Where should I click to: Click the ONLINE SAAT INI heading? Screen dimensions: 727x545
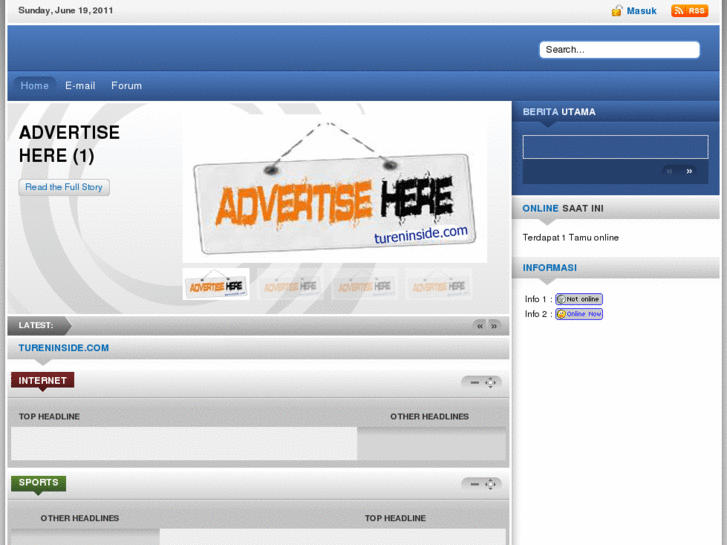(563, 208)
